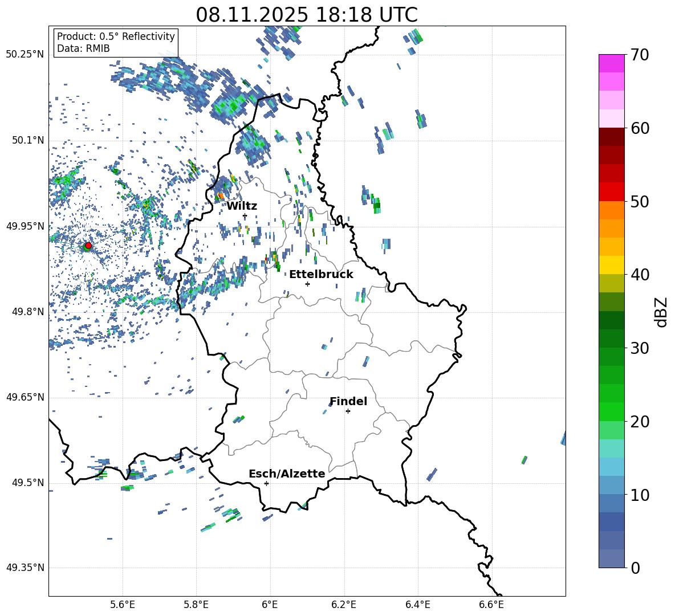
Task: Click the cyan colorbar segment below 18 dBZ
Action: click(x=611, y=448)
